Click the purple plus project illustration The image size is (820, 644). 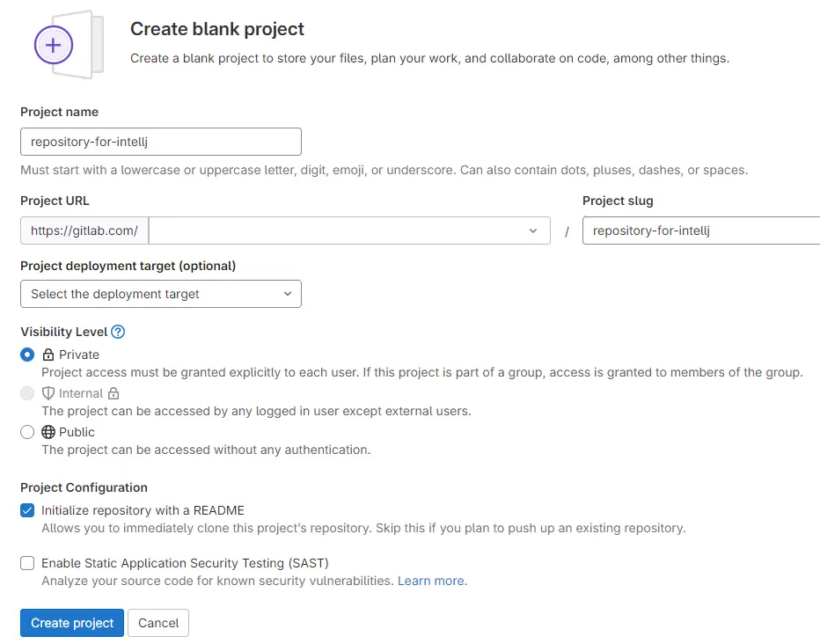click(x=53, y=45)
